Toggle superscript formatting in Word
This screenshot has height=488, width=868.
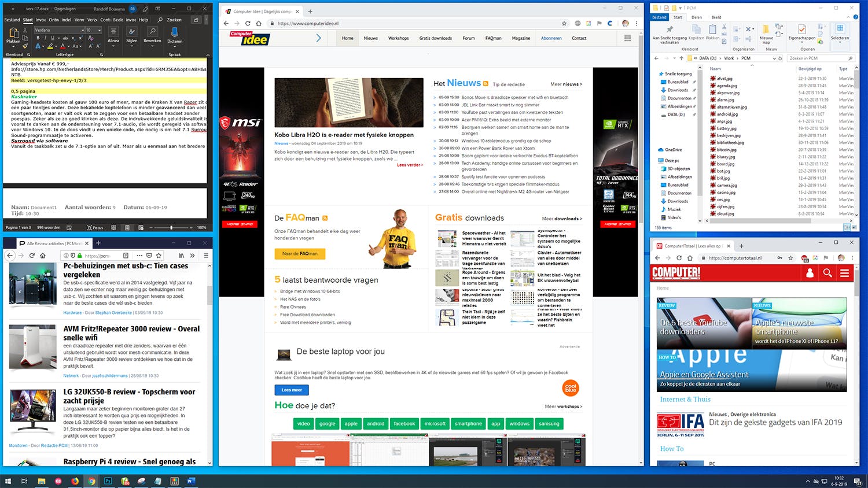[80, 38]
